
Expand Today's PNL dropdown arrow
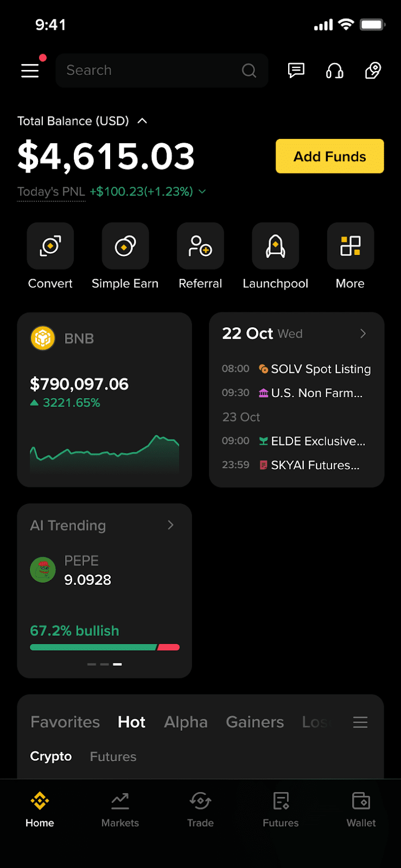[202, 192]
